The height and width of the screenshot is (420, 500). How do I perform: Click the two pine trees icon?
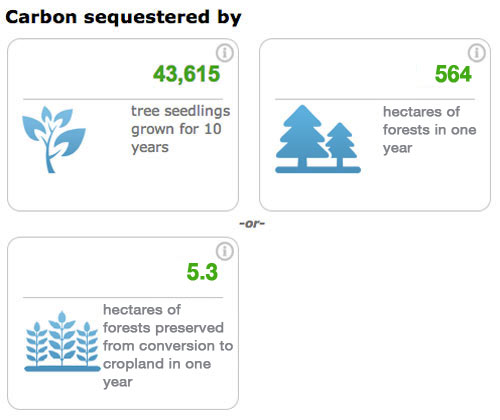318,139
